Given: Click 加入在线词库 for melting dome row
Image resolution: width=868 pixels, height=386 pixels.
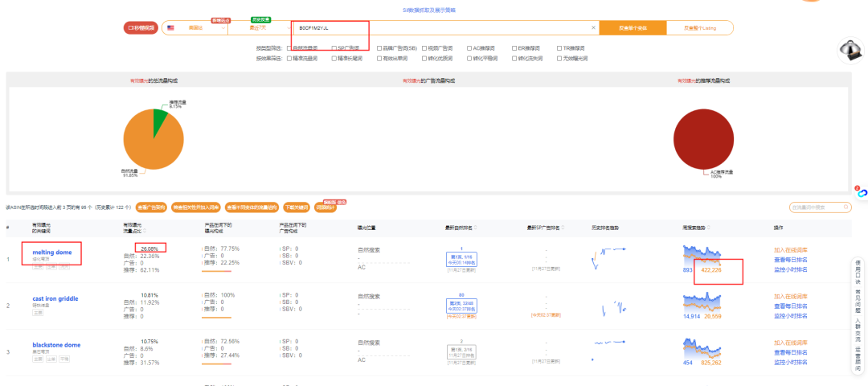Looking at the screenshot, I should (791, 250).
